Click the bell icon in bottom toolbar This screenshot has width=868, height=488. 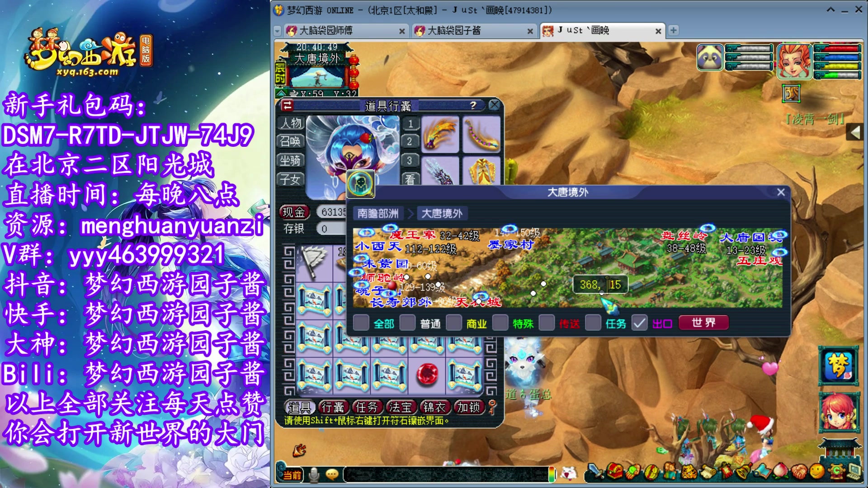click(744, 472)
